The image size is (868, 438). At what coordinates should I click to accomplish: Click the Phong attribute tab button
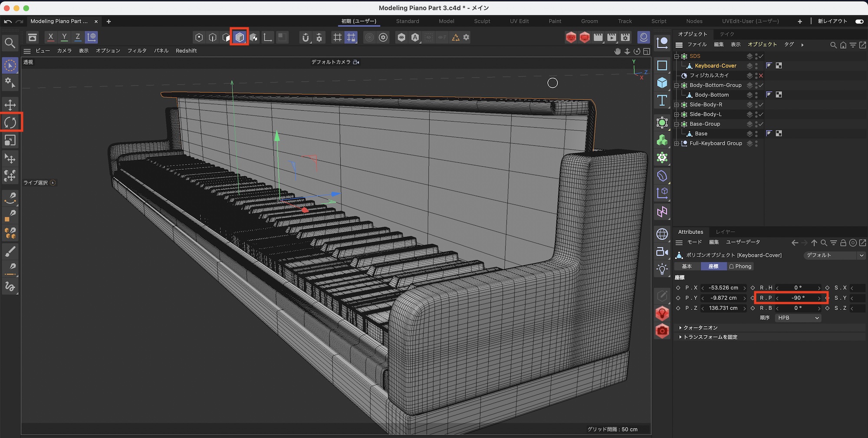tap(740, 267)
